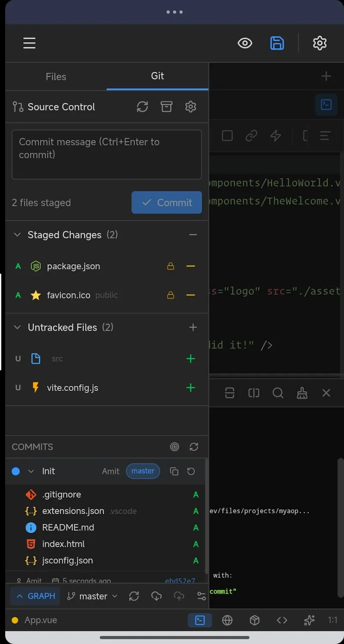Open index.html in commit files
The height and width of the screenshot is (644, 344).
tap(64, 544)
